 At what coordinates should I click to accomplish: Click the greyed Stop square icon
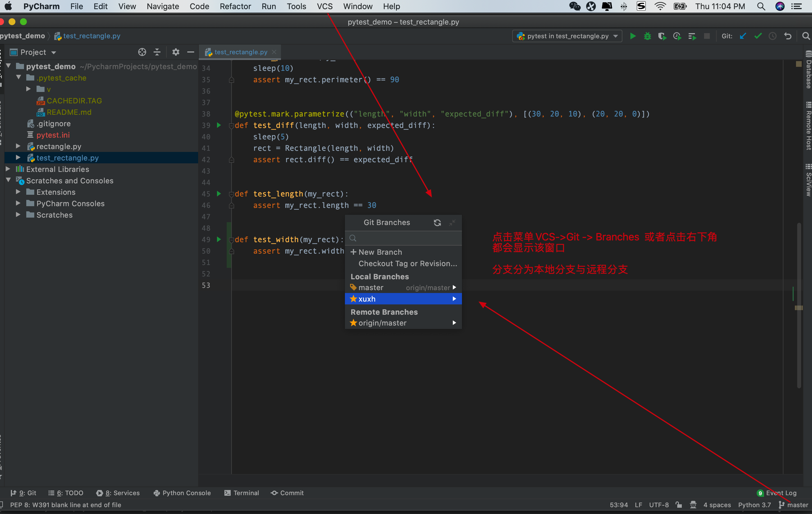pos(707,36)
